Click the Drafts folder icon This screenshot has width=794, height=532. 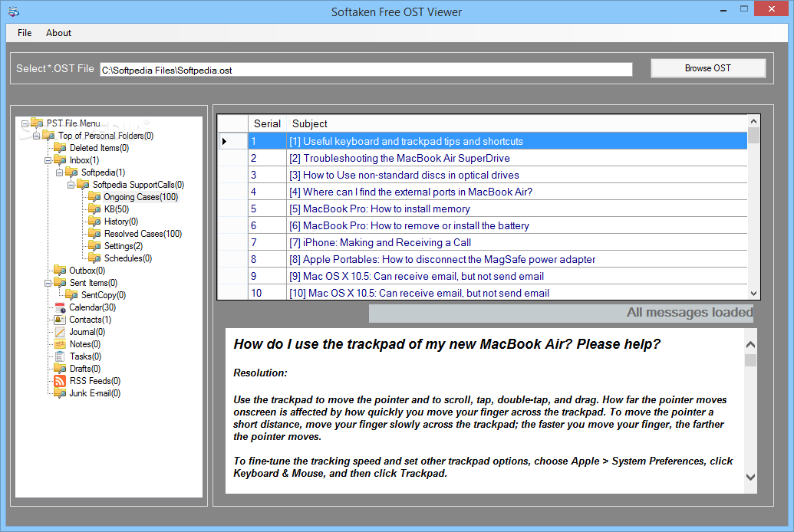tap(60, 369)
